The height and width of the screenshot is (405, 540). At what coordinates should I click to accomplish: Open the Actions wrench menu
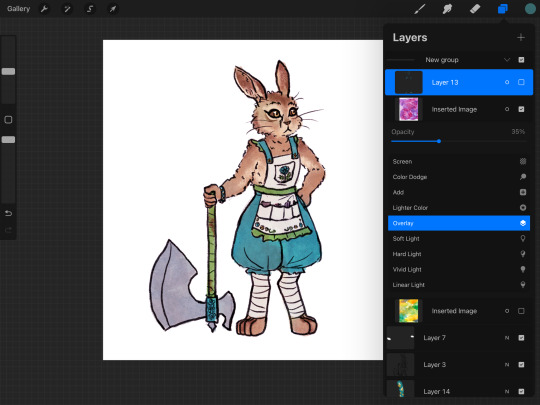pyautogui.click(x=44, y=9)
